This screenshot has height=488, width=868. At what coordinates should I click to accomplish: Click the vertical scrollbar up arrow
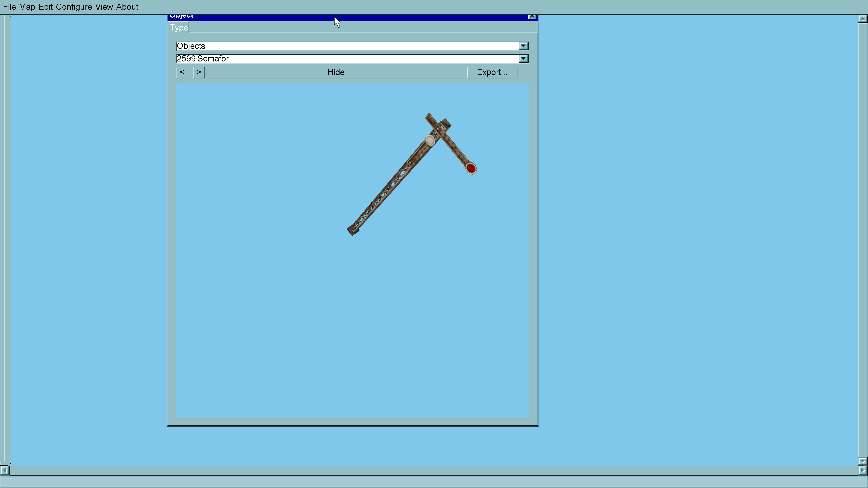[x=862, y=19]
